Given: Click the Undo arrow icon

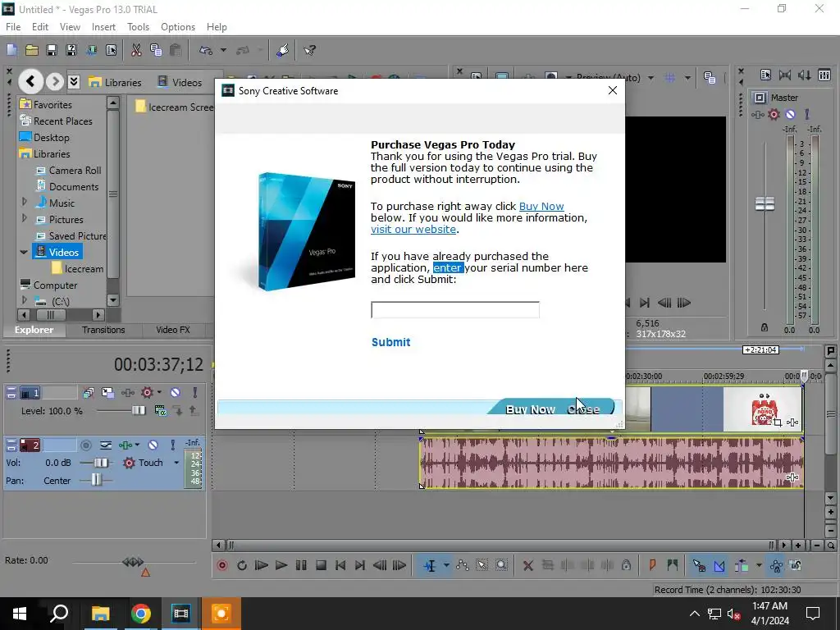Looking at the screenshot, I should (206, 50).
